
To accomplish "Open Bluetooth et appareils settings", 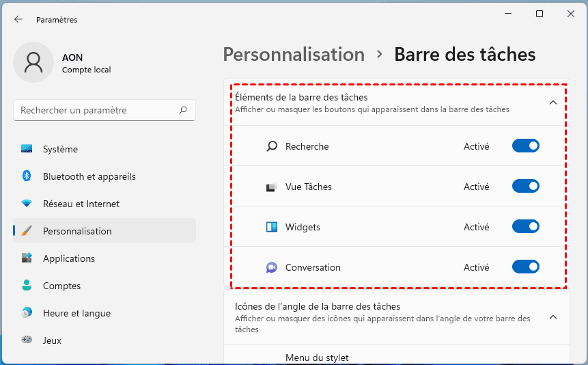I will [x=89, y=176].
